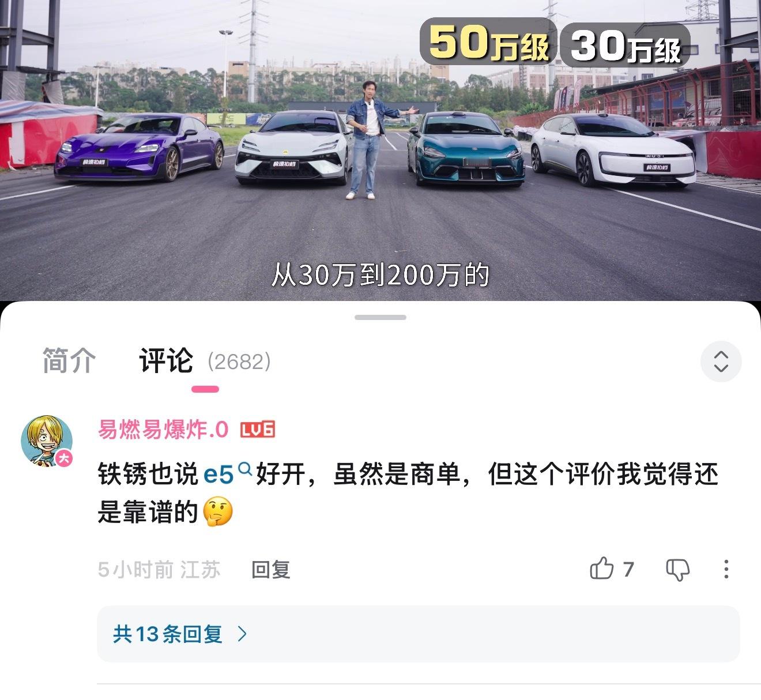Tap the comment count (2682)
This screenshot has width=761, height=700.
pos(239,362)
